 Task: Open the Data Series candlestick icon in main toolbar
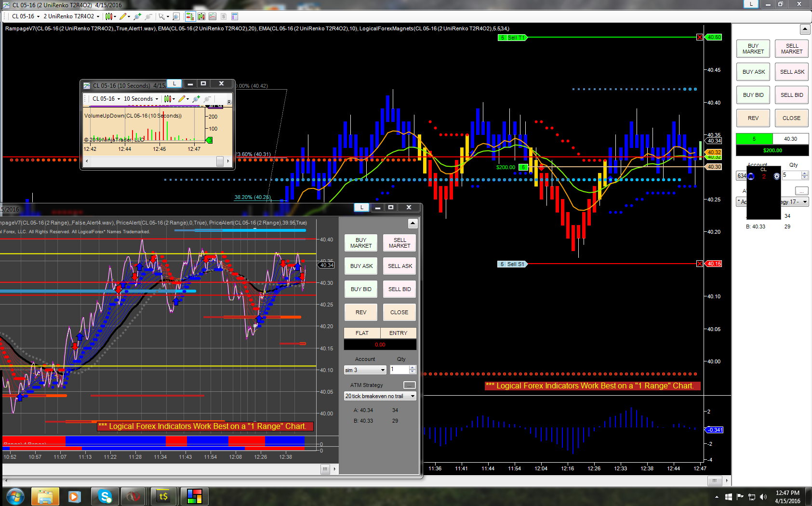point(201,16)
